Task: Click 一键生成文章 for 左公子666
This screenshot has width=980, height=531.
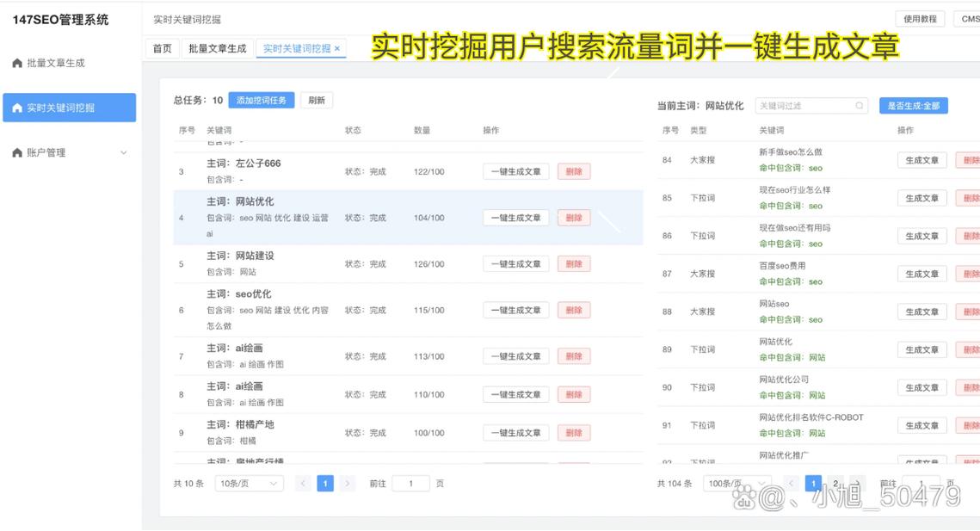Action: click(515, 171)
